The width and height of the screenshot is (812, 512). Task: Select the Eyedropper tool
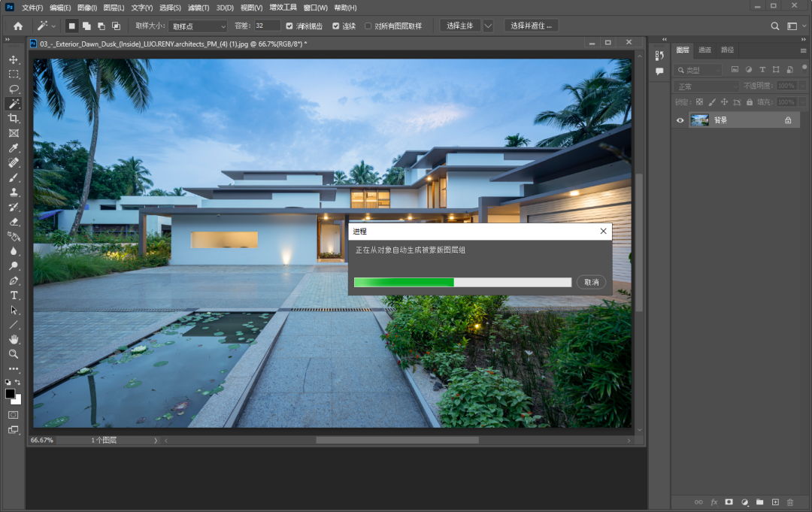pyautogui.click(x=14, y=148)
